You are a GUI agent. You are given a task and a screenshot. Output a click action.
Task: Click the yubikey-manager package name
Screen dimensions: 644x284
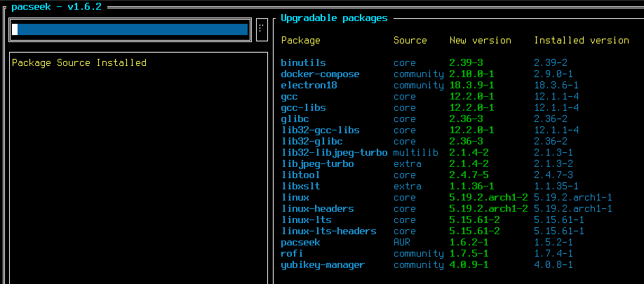coord(323,265)
